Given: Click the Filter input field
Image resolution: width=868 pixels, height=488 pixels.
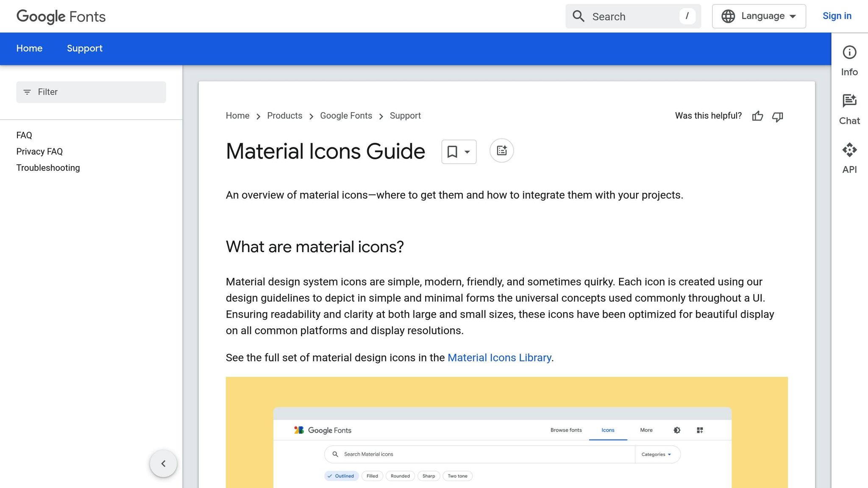Looking at the screenshot, I should click(91, 92).
